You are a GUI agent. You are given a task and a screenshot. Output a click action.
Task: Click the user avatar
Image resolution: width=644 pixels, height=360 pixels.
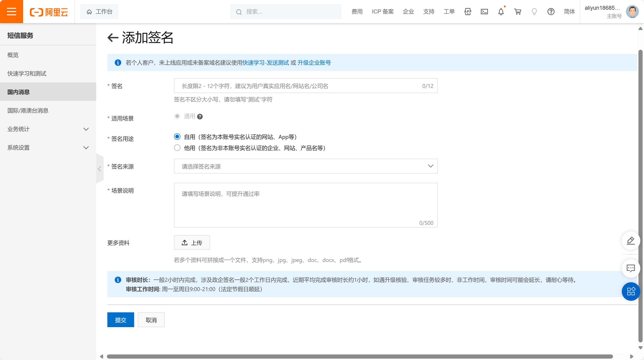(632, 12)
